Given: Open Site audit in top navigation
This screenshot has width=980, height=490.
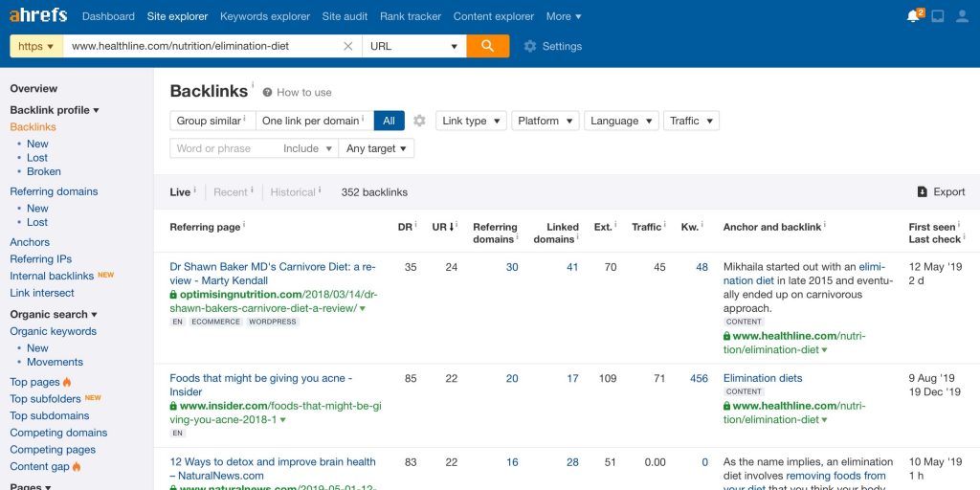Looking at the screenshot, I should 345,16.
